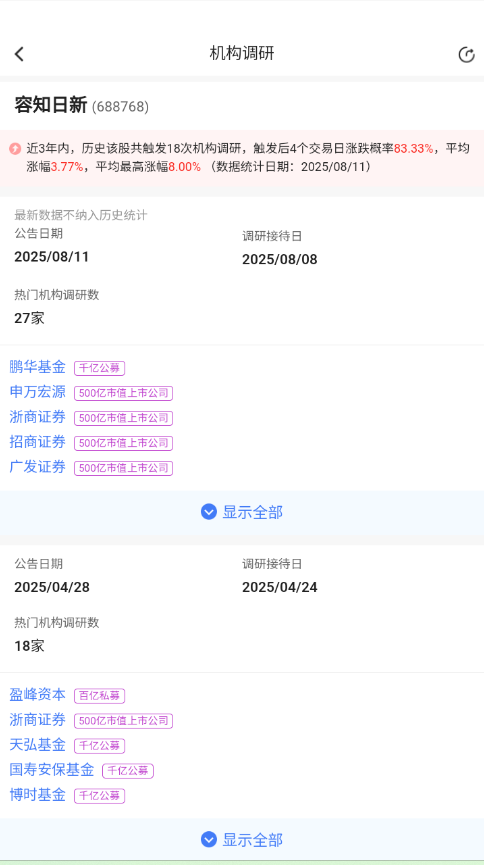This screenshot has height=865, width=484.
Task: Expand second list via bottom 显示全部
Action: click(x=242, y=840)
